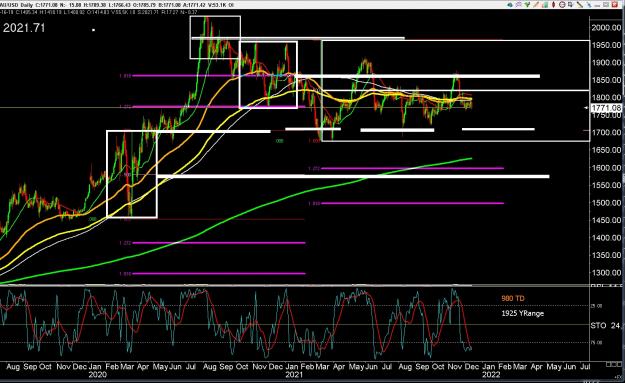
Task: Click the dark red diamond toolbar icon
Action: click(x=554, y=5)
